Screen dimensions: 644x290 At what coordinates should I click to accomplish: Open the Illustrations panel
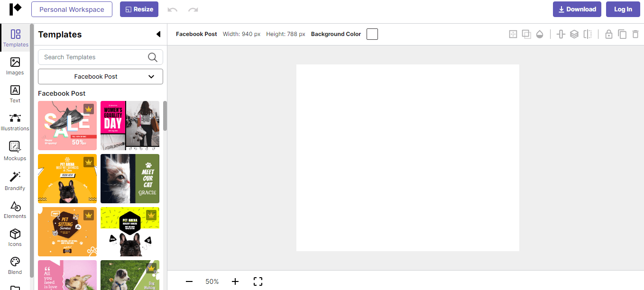(x=15, y=122)
